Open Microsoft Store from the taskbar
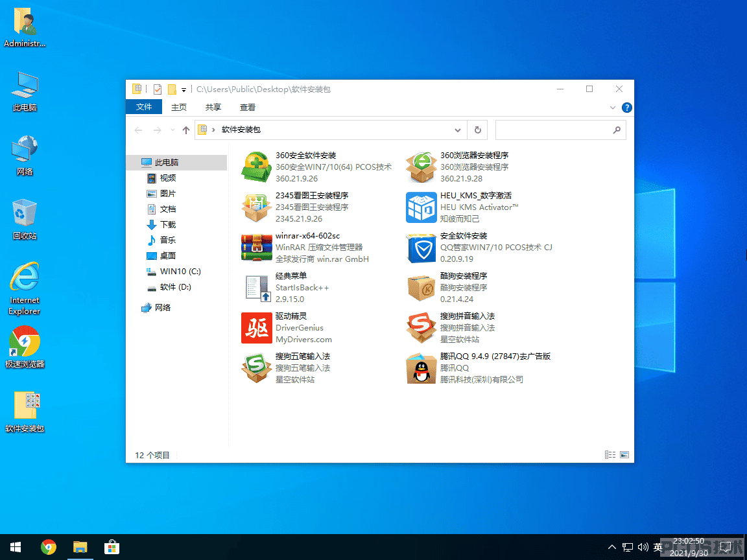The height and width of the screenshot is (560, 747). coord(112,547)
